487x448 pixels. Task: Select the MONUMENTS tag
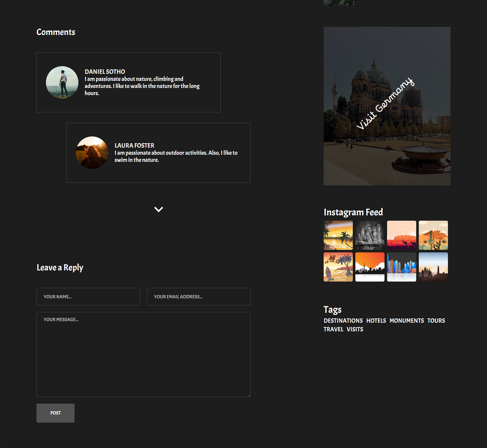[x=406, y=321]
